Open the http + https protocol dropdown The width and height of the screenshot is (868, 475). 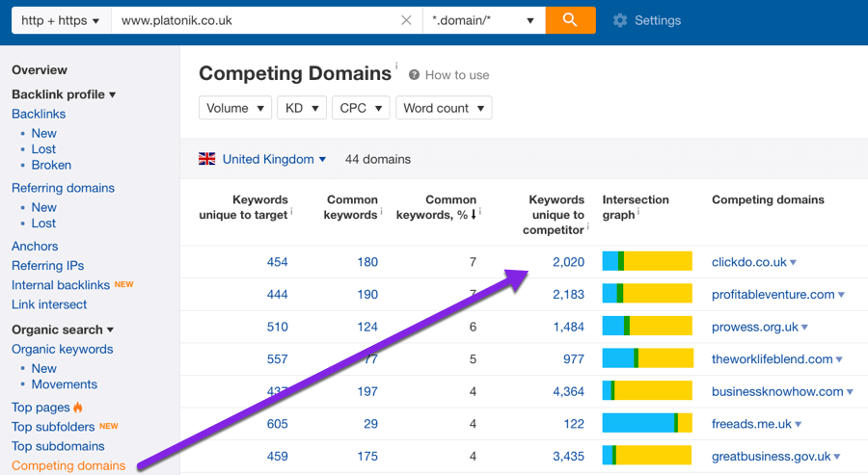pos(61,20)
